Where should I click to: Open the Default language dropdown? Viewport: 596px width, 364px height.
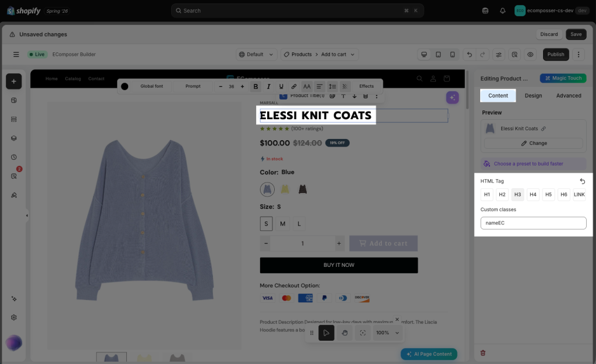[x=257, y=55]
